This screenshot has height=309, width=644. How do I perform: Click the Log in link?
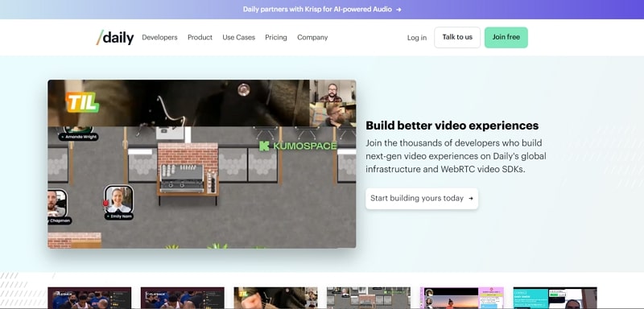417,38
